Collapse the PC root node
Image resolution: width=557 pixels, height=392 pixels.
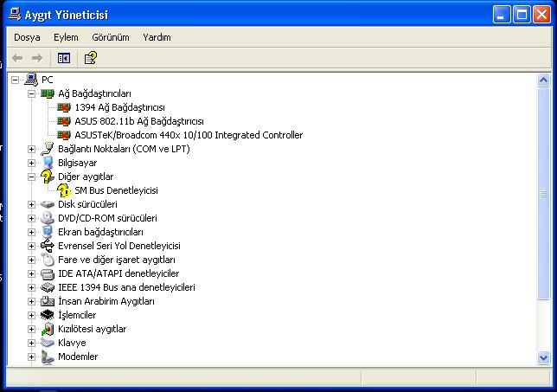(x=15, y=80)
